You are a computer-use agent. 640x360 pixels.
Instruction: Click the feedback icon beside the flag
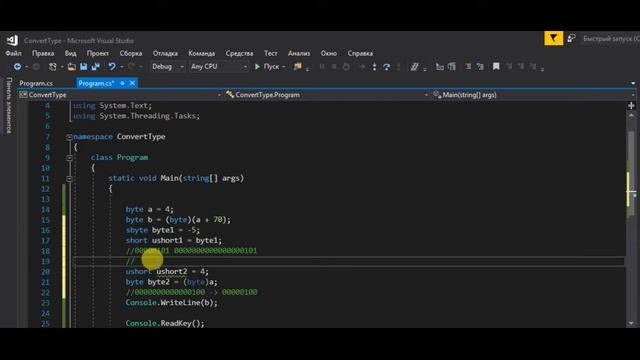[571, 38]
